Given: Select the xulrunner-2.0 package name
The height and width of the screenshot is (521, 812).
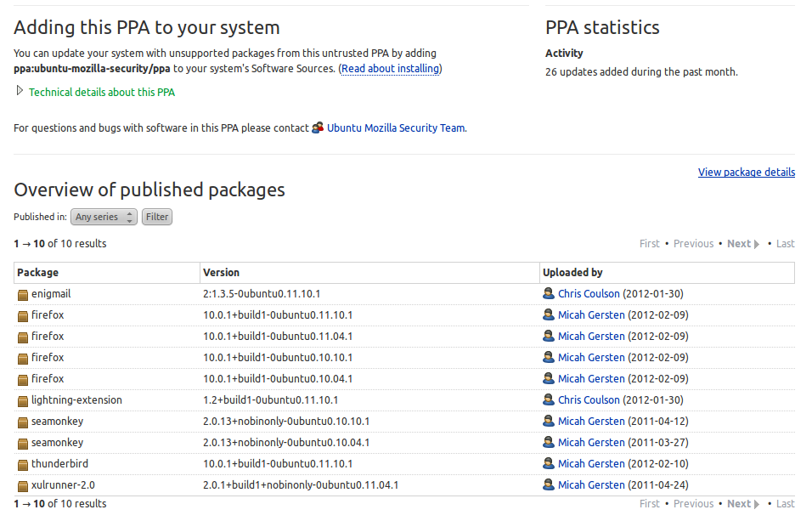Looking at the screenshot, I should [63, 485].
